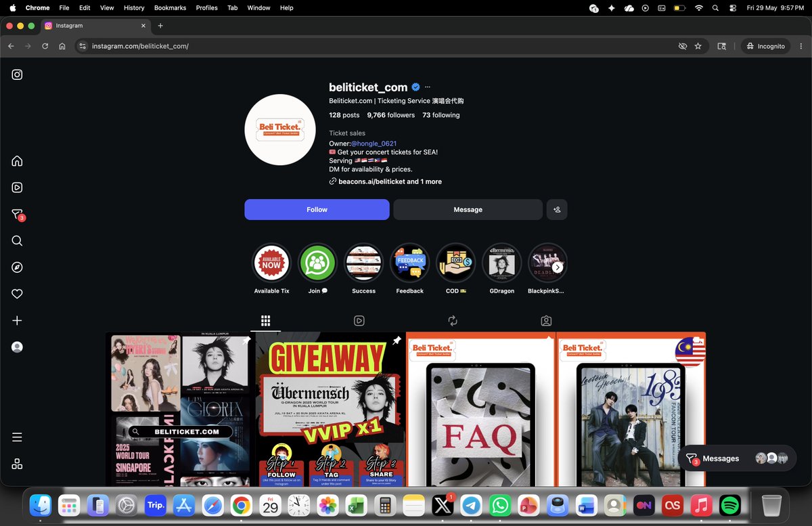Open WhatsApp from the Dock

[500, 505]
